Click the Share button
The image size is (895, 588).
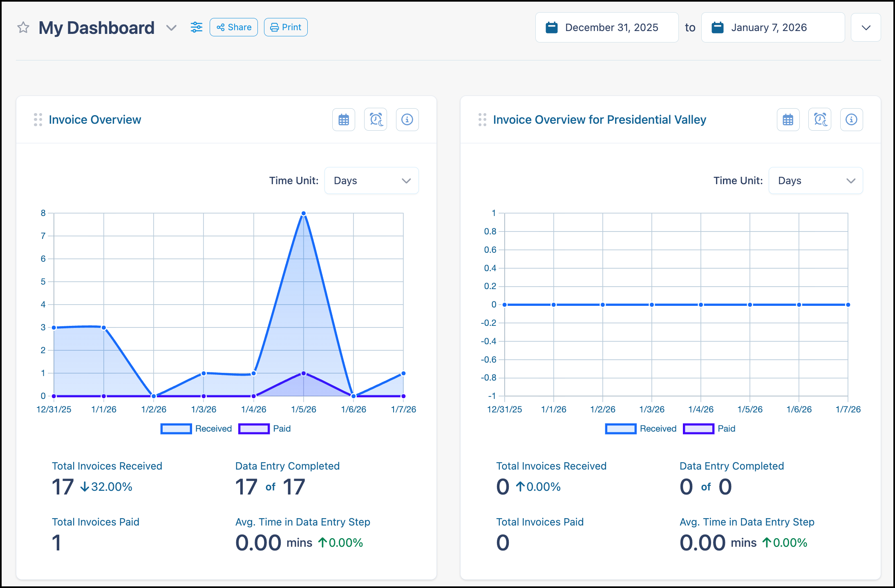(x=234, y=27)
